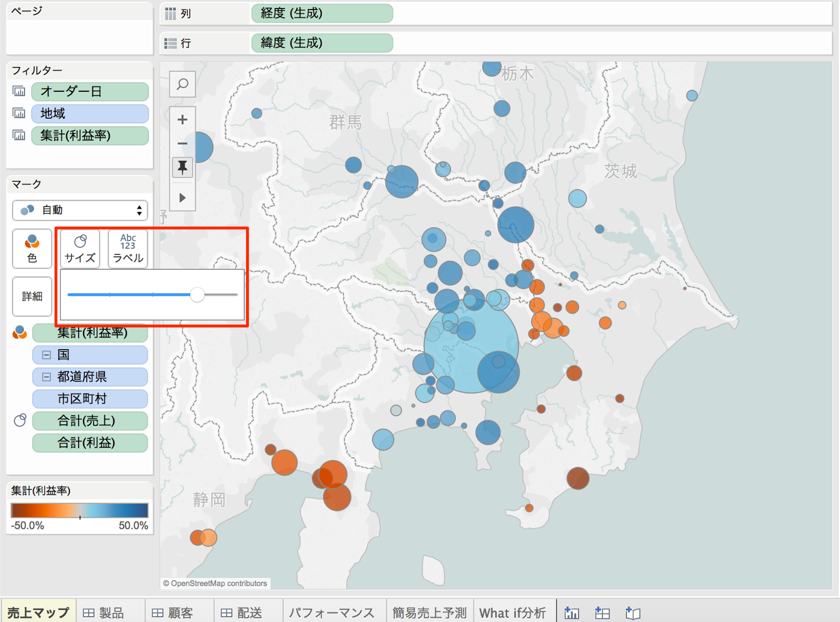Zoom out with the map minus button
840x622 pixels.
[182, 143]
